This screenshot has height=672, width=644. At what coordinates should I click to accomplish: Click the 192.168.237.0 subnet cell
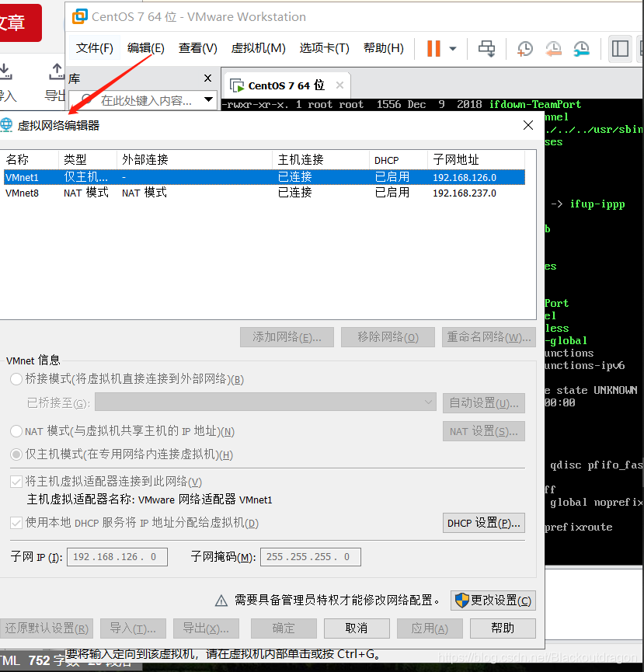[465, 193]
